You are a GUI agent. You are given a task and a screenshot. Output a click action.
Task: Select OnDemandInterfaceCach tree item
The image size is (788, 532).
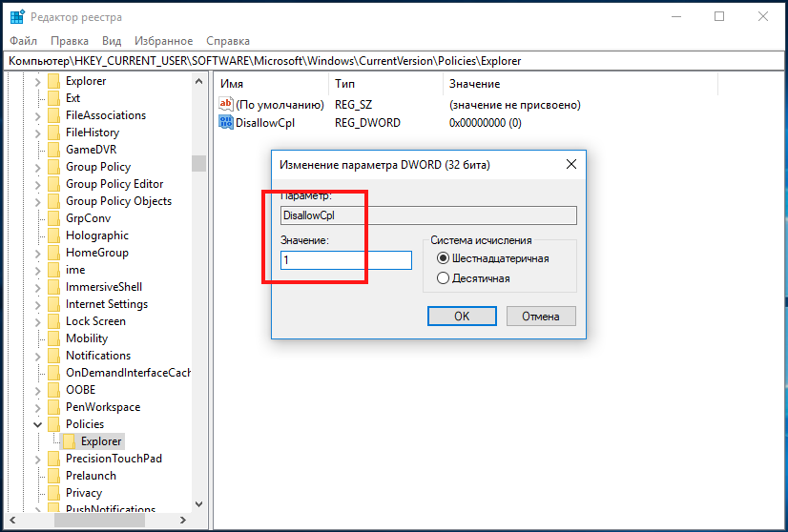coord(128,373)
